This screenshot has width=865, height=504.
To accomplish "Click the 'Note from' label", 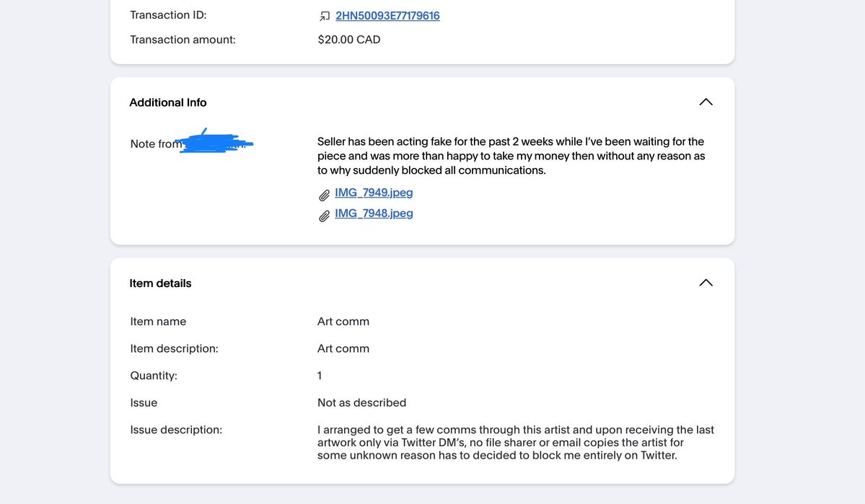I will (x=156, y=144).
